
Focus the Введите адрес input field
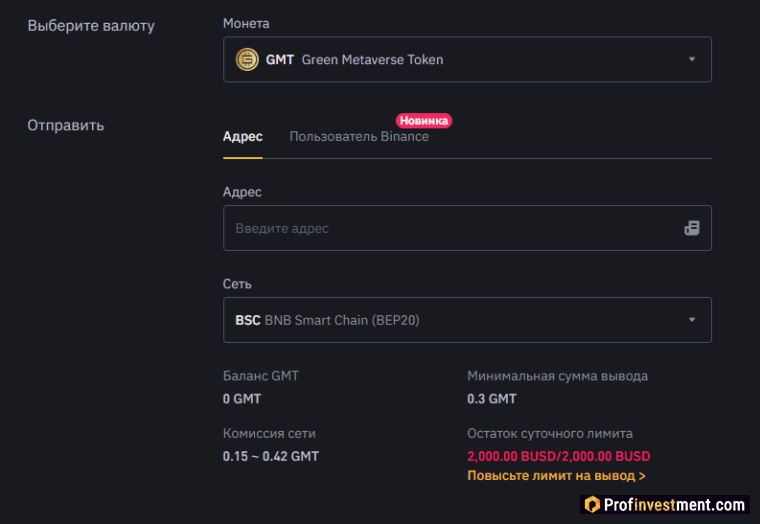pyautogui.click(x=467, y=228)
